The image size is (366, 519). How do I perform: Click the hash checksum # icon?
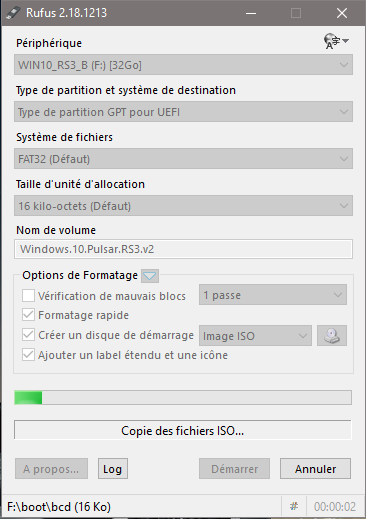point(294,506)
